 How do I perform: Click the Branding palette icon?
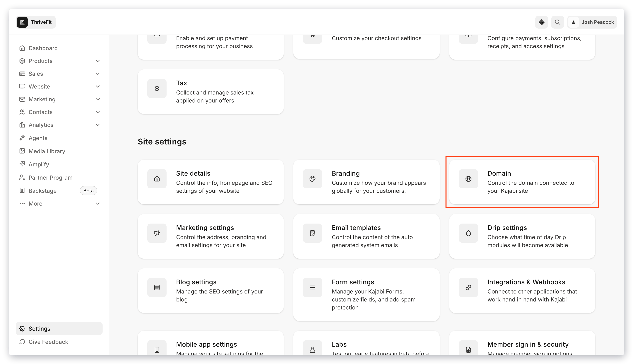pos(312,179)
